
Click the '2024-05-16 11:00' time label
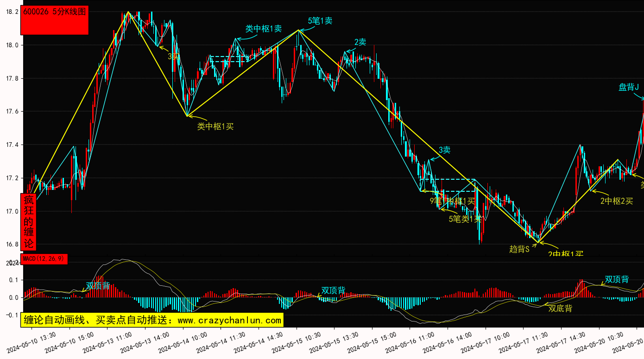[x=410, y=342]
